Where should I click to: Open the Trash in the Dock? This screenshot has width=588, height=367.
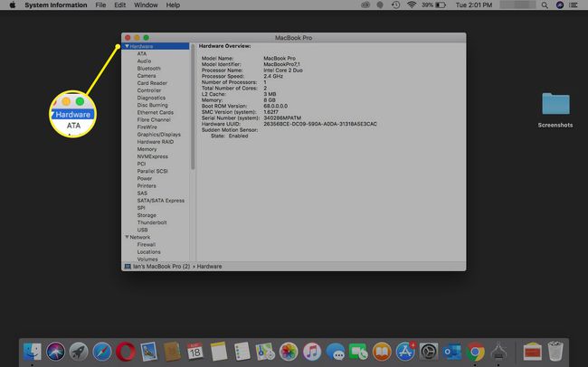coord(555,351)
